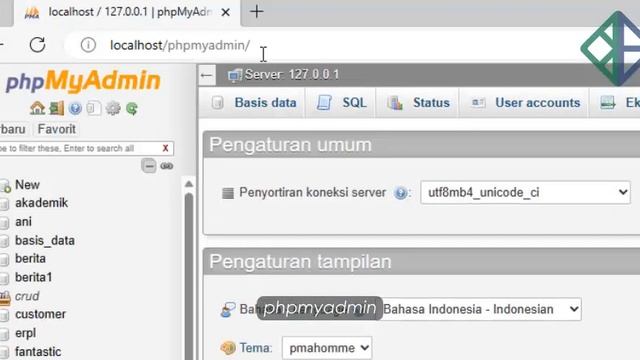Click the customer database icon
640x360 pixels.
click(x=4, y=315)
